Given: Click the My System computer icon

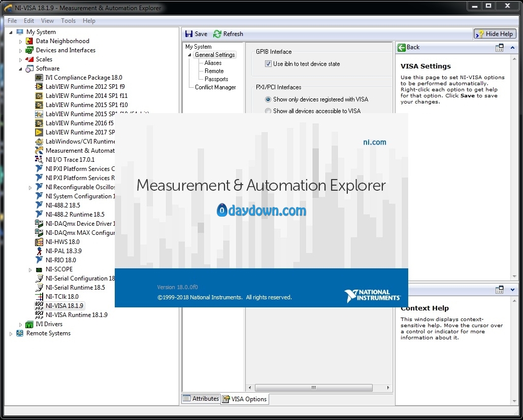Looking at the screenshot, I should pos(20,32).
